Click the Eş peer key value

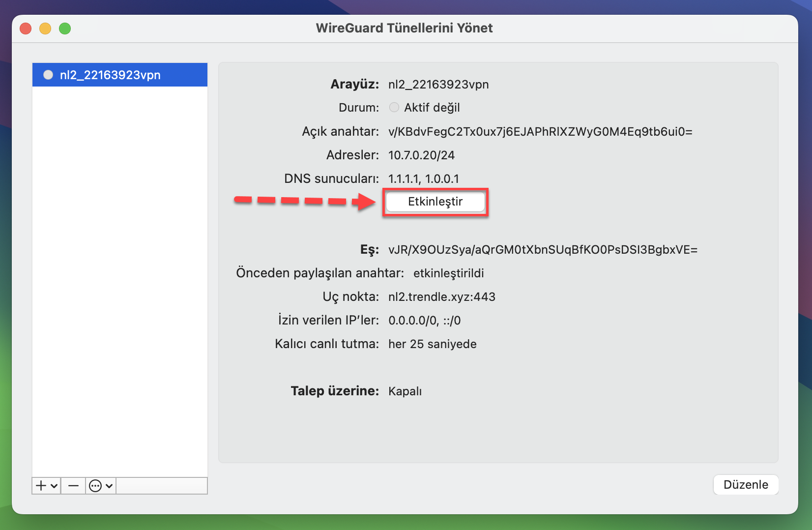543,250
